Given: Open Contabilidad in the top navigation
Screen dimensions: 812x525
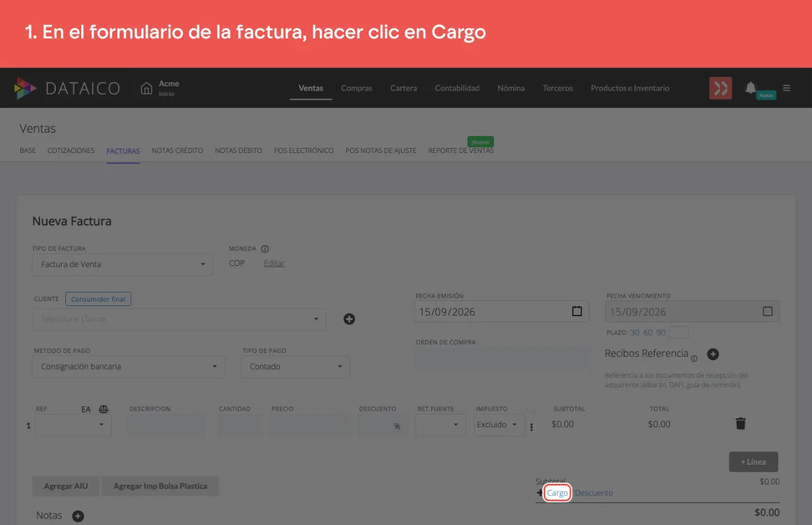Looking at the screenshot, I should 457,88.
